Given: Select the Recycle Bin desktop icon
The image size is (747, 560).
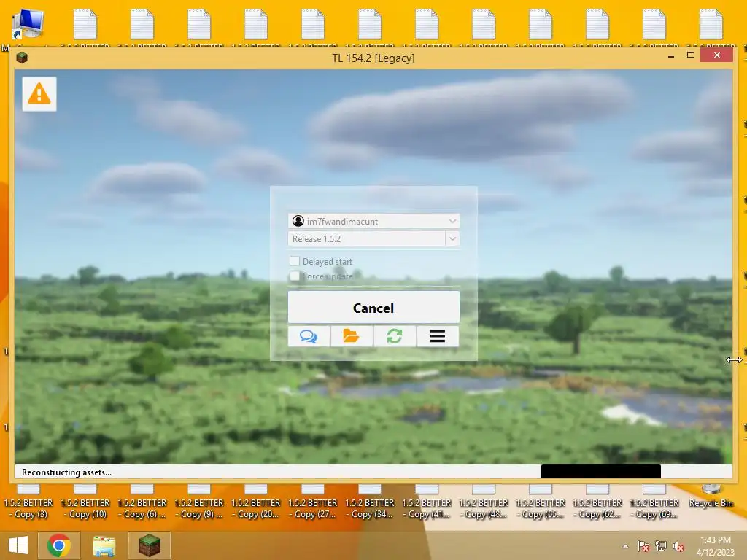Looking at the screenshot, I should [711, 499].
